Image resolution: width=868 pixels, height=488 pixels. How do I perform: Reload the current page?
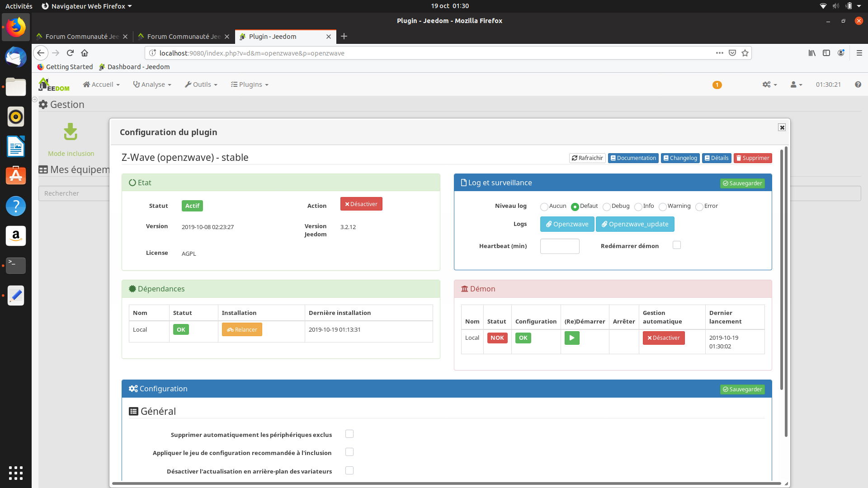tap(70, 53)
